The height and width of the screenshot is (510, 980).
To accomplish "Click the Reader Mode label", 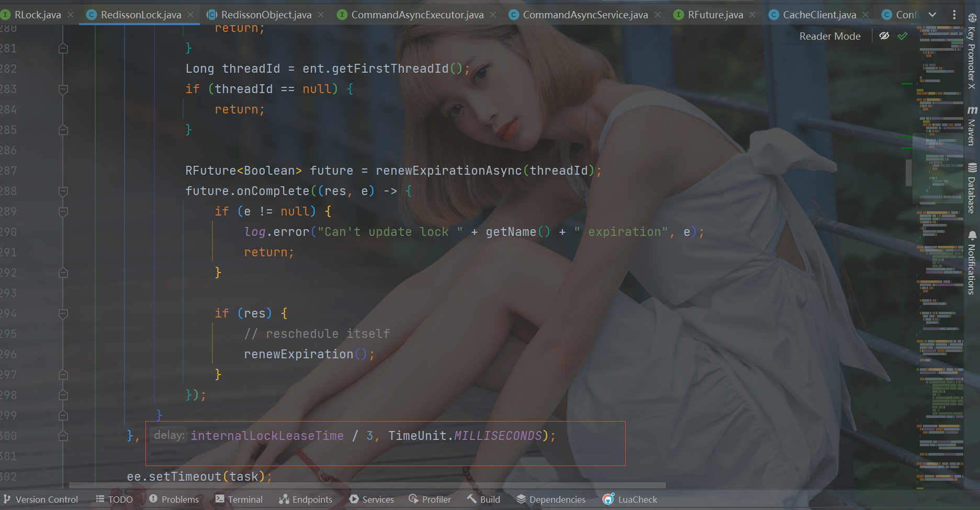I will pyautogui.click(x=830, y=36).
